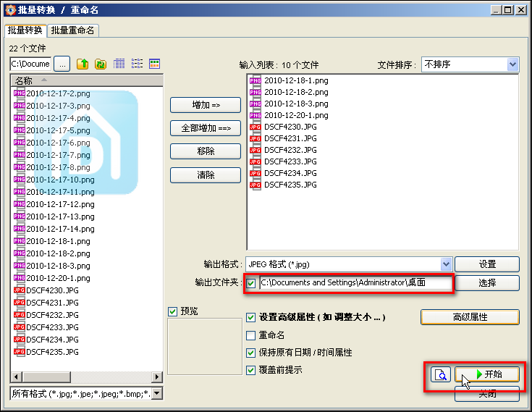Switch to small icons list view
Viewport: 532px width, 412px height.
(137, 64)
